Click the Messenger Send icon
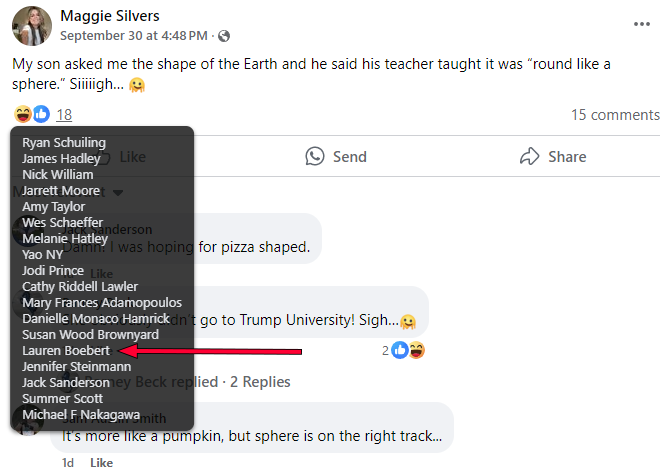 click(x=316, y=156)
